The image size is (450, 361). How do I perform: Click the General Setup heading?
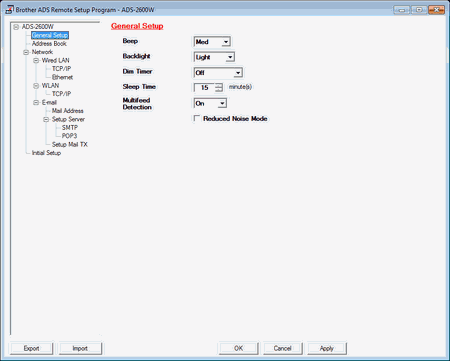click(x=137, y=26)
